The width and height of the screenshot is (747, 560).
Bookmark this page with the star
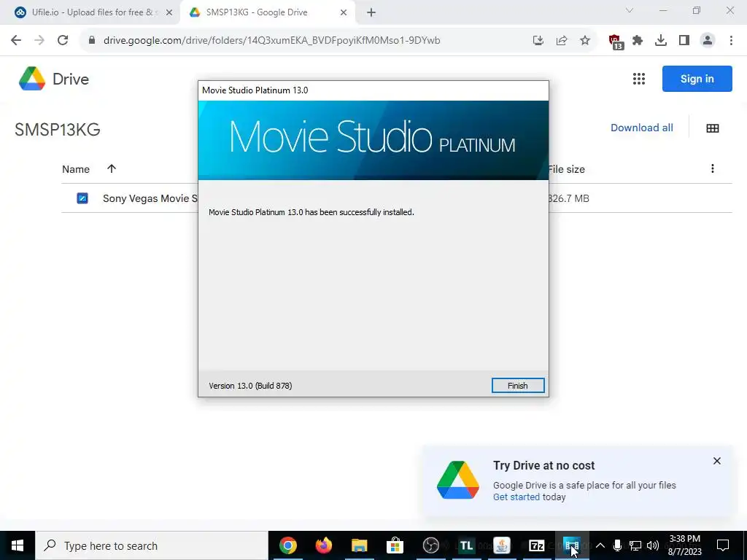tap(585, 41)
